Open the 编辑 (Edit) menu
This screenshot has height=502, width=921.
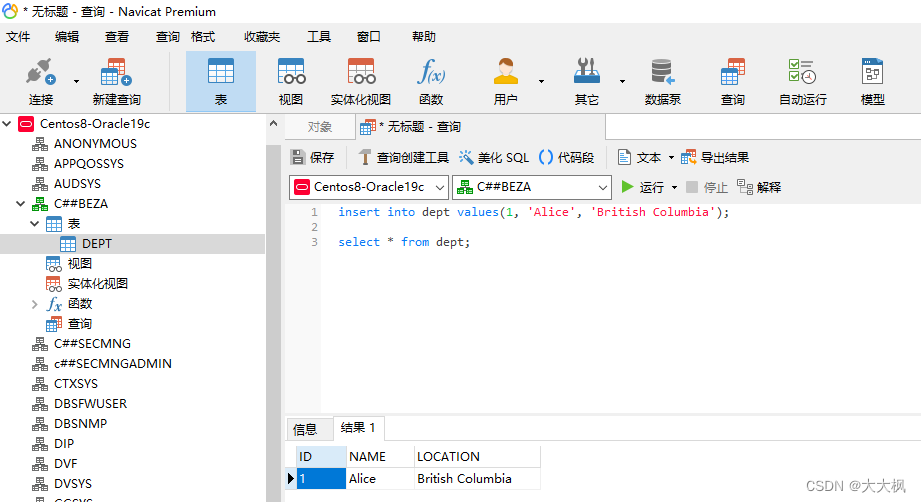pos(67,36)
